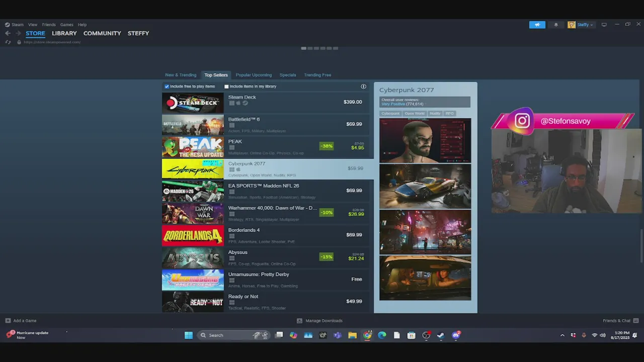This screenshot has height=362, width=644.
Task: Click the RPG tag in preview panel
Action: 450,114
